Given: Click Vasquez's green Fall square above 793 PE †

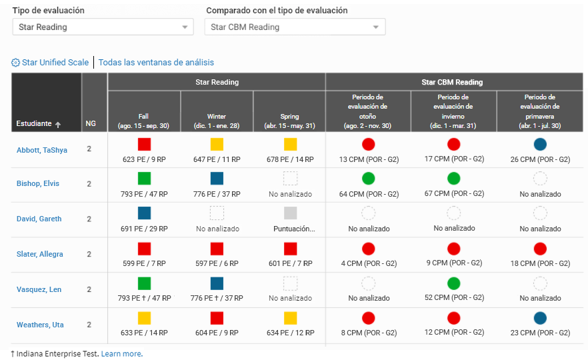Looking at the screenshot, I should [145, 283].
